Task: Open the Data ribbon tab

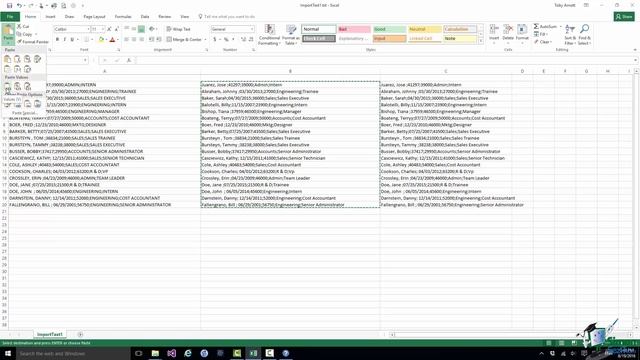Action: click(145, 17)
